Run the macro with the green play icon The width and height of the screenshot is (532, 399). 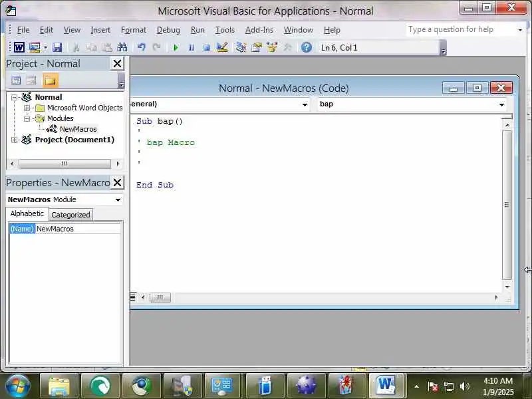click(x=176, y=47)
